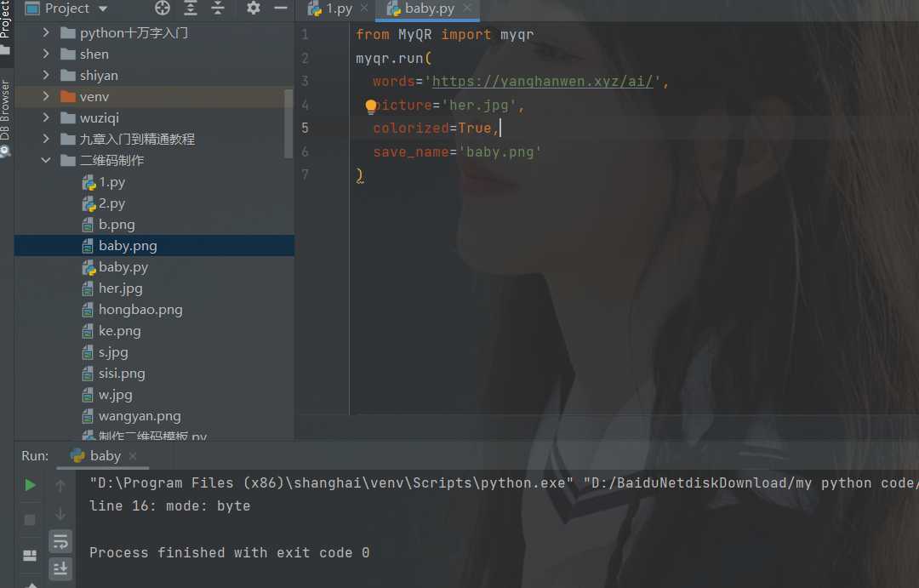Image resolution: width=919 pixels, height=588 pixels.
Task: Select b.png file in tree
Action: (116, 225)
